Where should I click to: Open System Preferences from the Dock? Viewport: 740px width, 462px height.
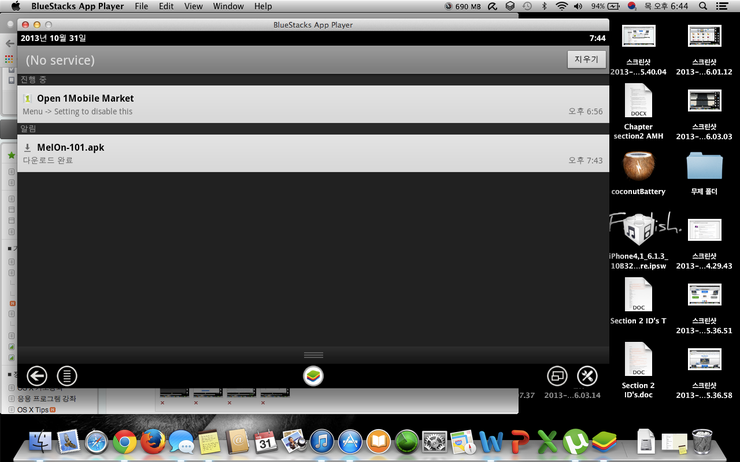coord(435,443)
